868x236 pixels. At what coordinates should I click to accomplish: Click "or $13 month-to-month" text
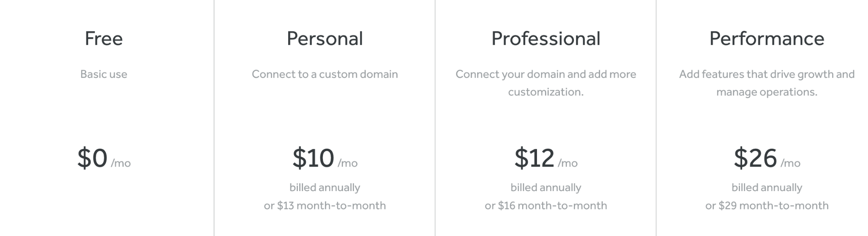325,205
